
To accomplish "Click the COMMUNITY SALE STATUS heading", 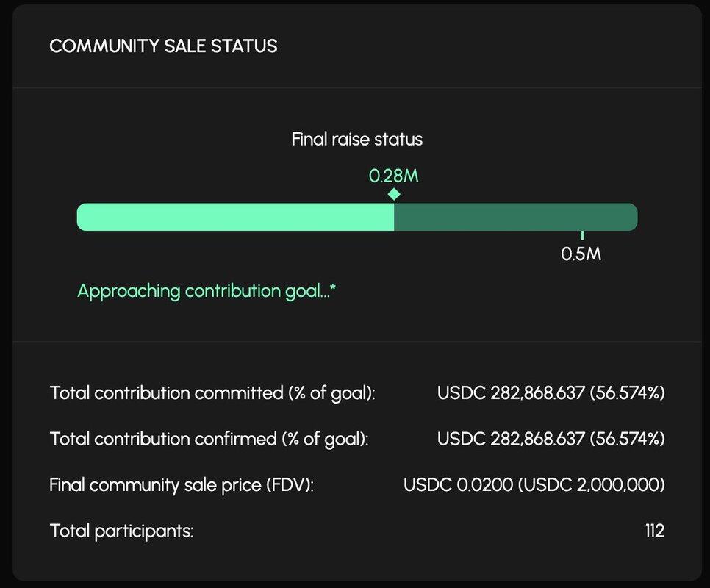I will coord(163,46).
